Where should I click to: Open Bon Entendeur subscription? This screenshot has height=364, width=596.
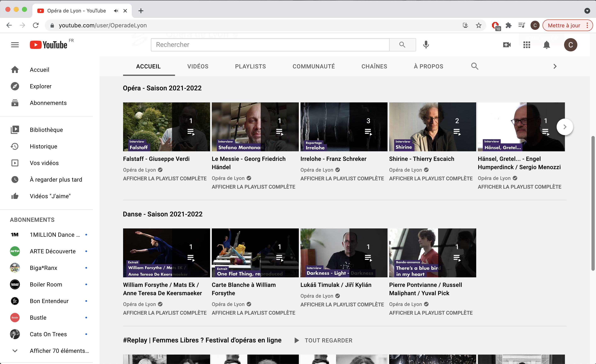coord(46,301)
